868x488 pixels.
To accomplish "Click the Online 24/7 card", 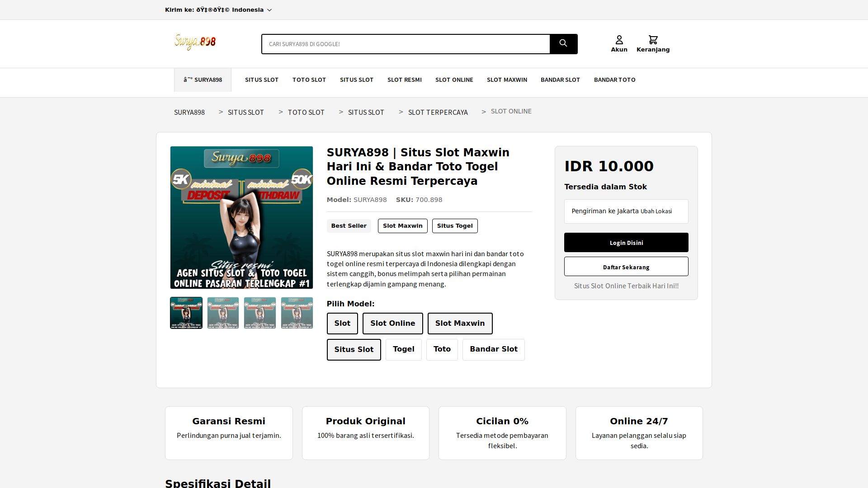I will [x=639, y=433].
